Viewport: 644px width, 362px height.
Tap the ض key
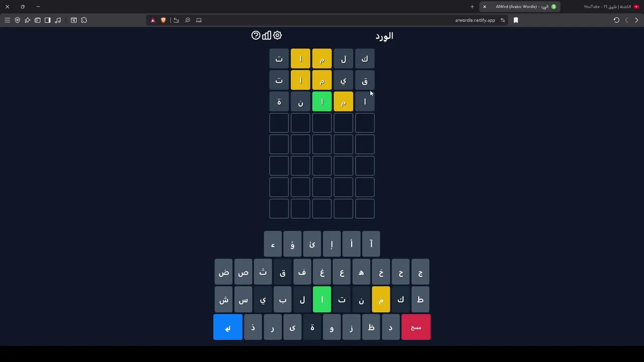[223, 272]
